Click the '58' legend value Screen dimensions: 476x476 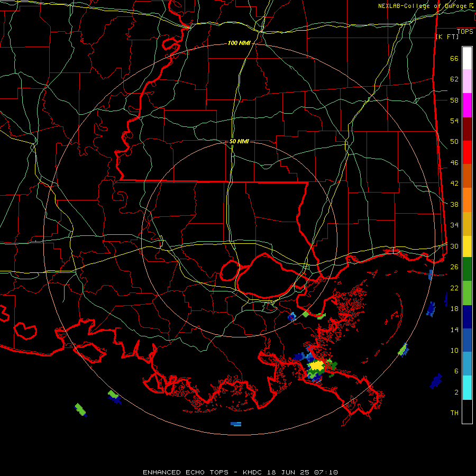pos(454,100)
